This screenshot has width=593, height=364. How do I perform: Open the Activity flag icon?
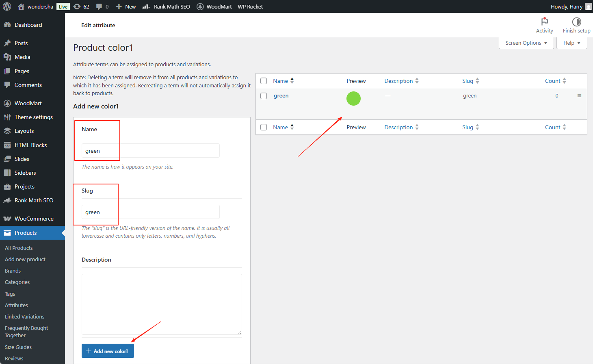544,22
